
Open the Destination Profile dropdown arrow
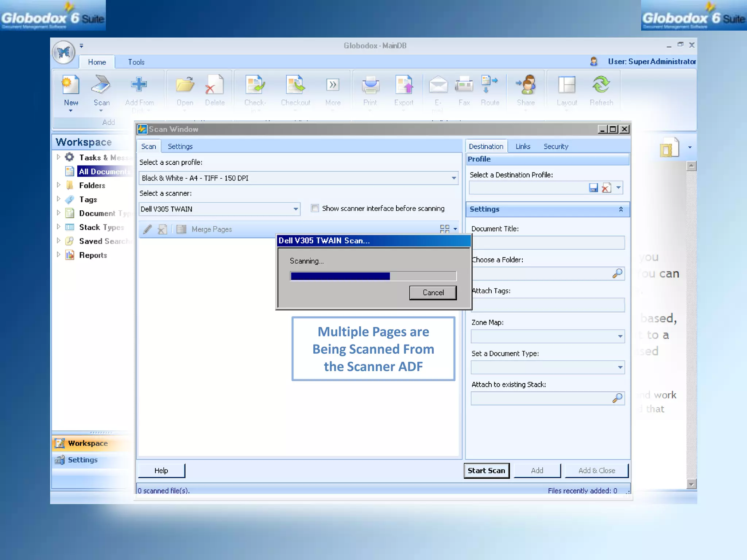(x=618, y=188)
